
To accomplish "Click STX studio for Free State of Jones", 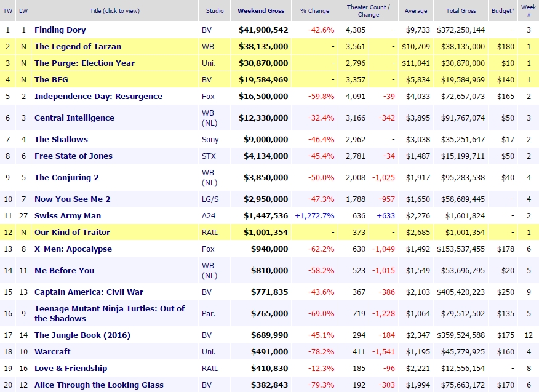I will click(x=209, y=156).
